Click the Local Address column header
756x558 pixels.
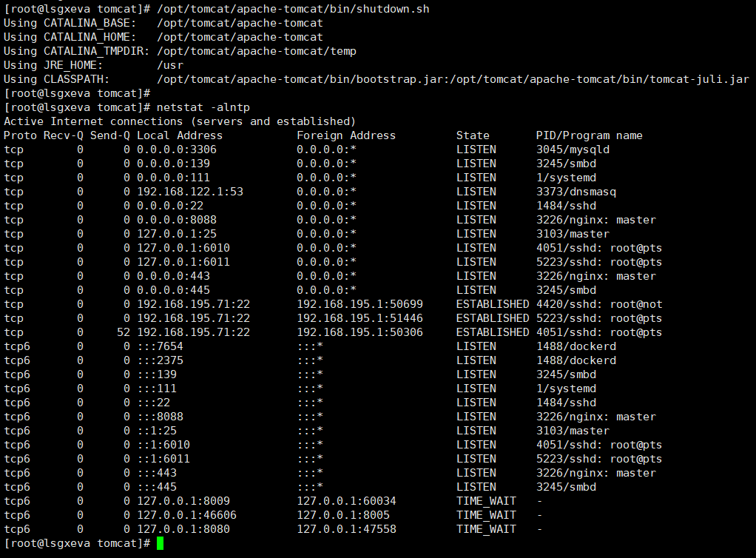(180, 135)
